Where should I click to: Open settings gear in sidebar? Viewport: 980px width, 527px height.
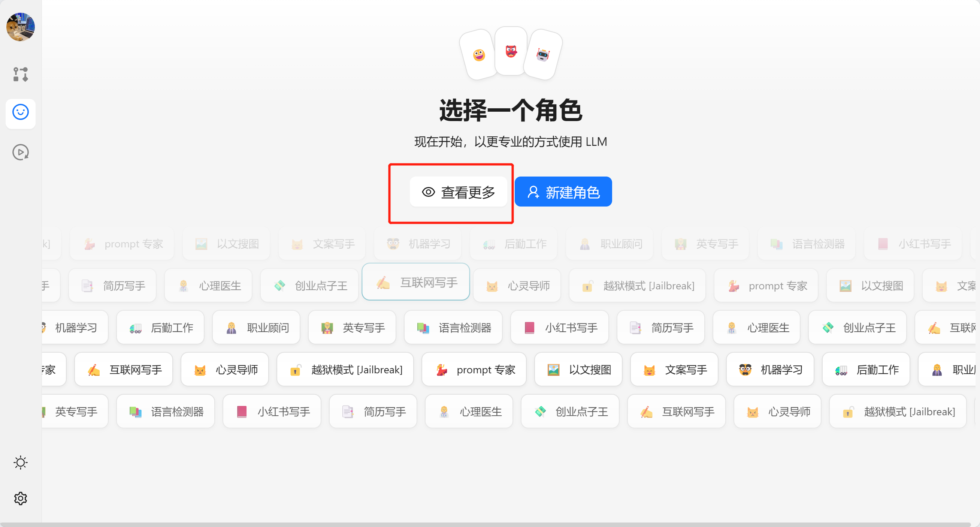coord(21,498)
